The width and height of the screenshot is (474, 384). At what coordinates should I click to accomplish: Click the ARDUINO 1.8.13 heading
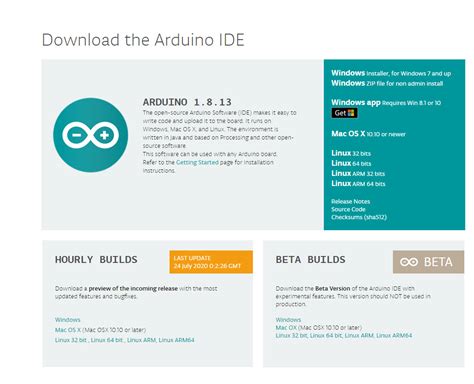click(187, 102)
